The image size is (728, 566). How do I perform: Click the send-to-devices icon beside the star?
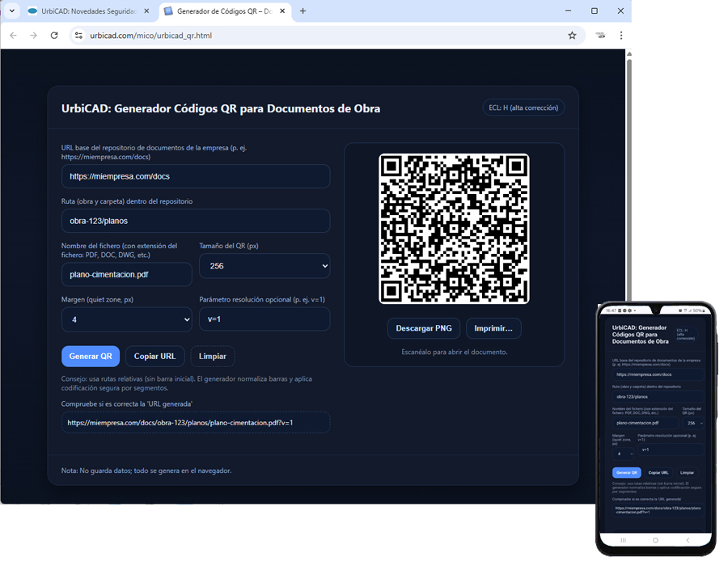[x=599, y=36]
